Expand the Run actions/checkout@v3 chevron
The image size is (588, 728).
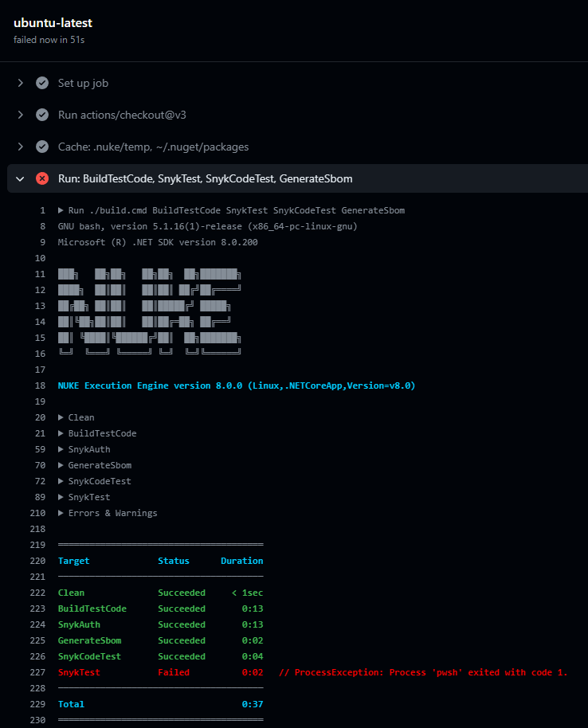(x=21, y=115)
